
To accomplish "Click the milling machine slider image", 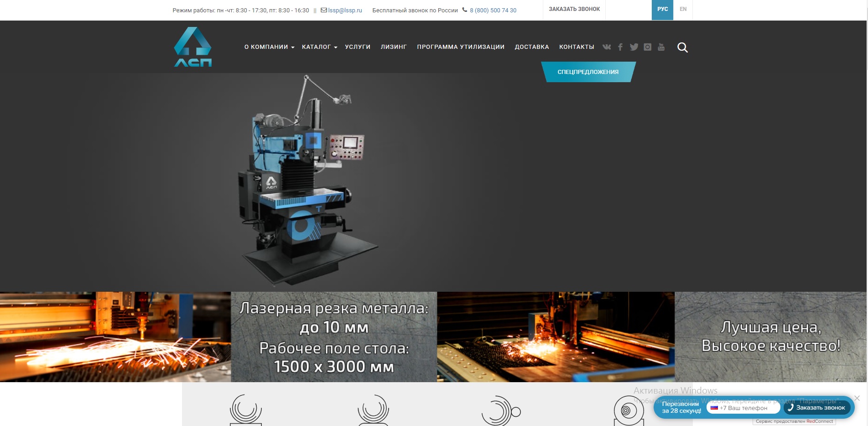I will (308, 180).
